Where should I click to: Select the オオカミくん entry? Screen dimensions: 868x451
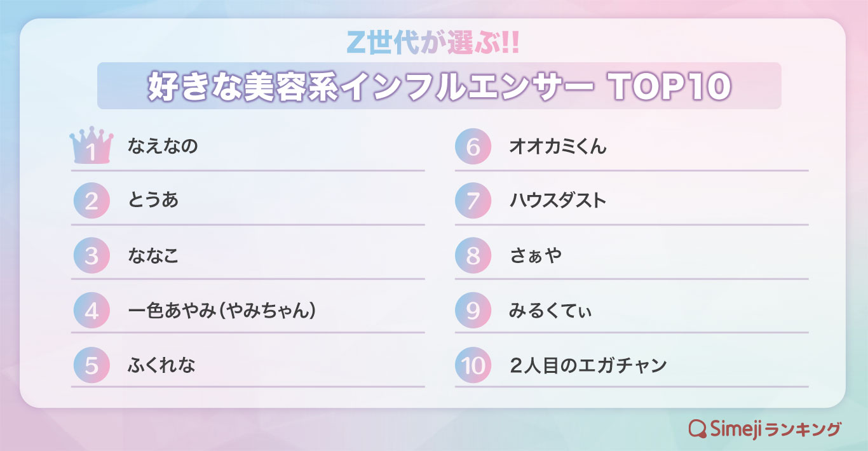(558, 147)
